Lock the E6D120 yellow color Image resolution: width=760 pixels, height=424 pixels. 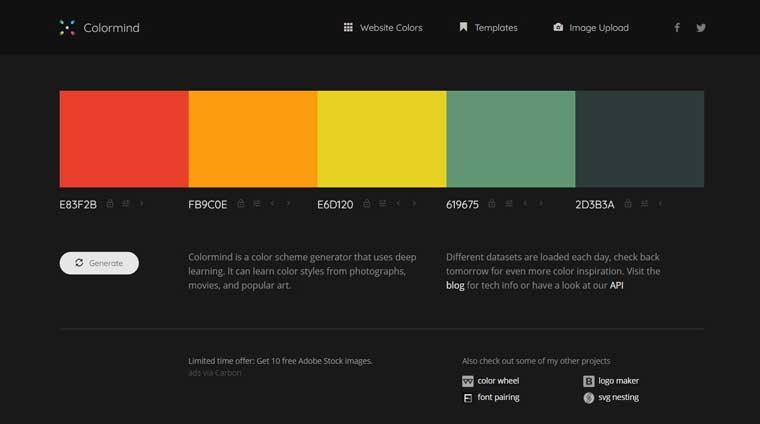tap(367, 204)
